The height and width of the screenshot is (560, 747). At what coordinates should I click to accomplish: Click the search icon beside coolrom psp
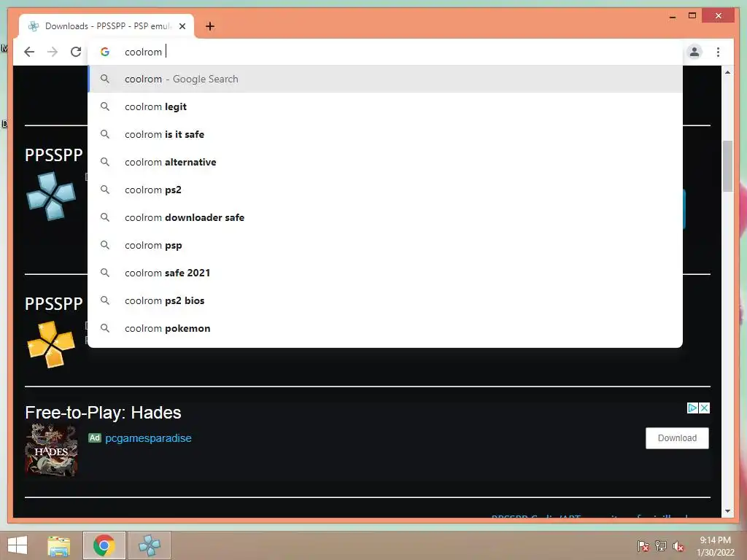pos(105,245)
